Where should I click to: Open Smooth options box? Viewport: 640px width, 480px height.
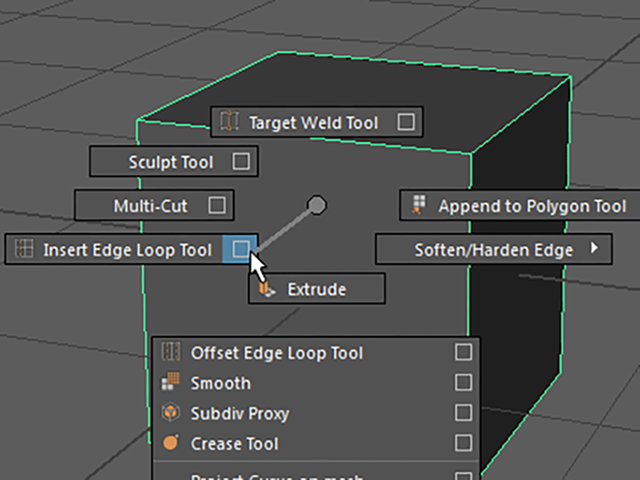click(463, 382)
